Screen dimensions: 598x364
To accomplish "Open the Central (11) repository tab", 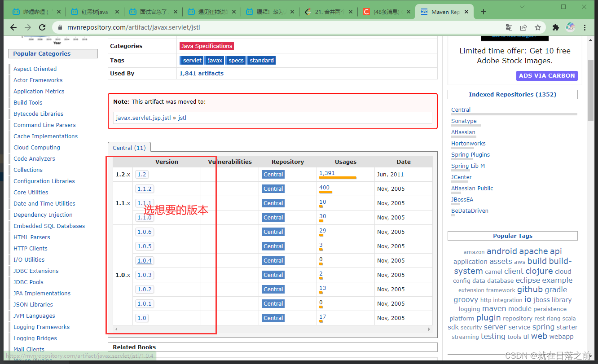I will click(129, 148).
